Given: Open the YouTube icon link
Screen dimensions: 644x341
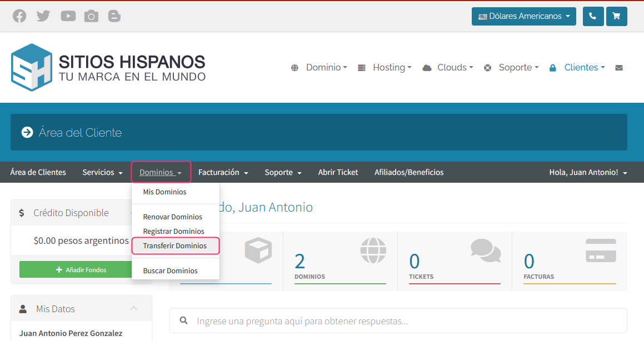Looking at the screenshot, I should pos(68,16).
